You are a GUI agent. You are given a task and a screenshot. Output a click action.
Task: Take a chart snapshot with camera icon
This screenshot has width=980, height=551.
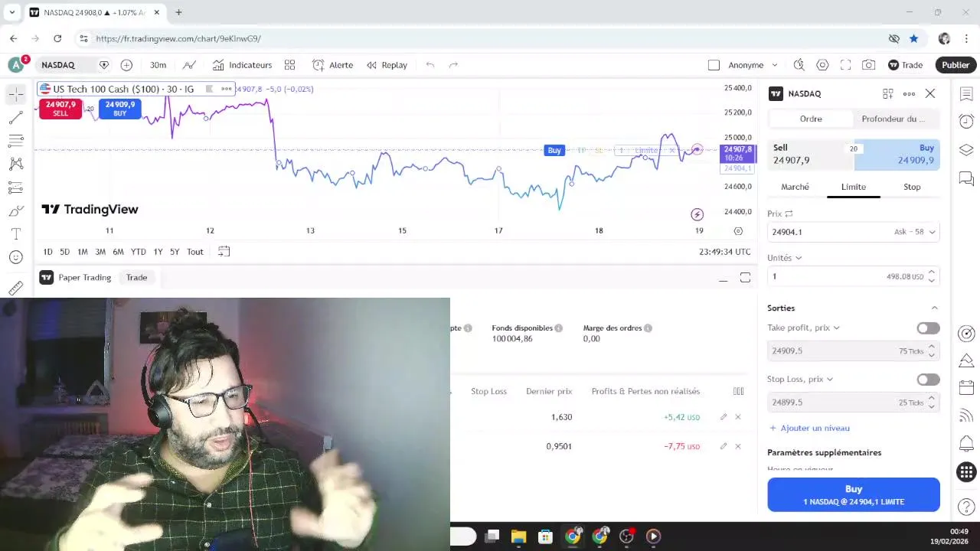868,65
